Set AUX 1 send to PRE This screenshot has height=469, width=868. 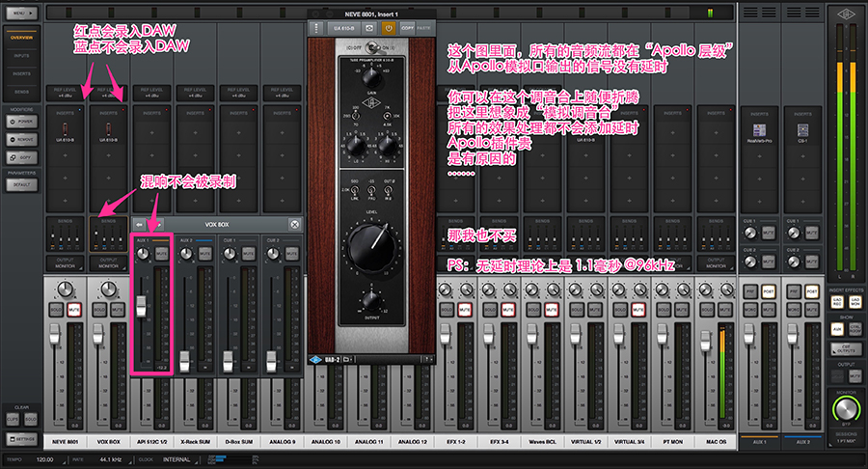click(x=750, y=291)
